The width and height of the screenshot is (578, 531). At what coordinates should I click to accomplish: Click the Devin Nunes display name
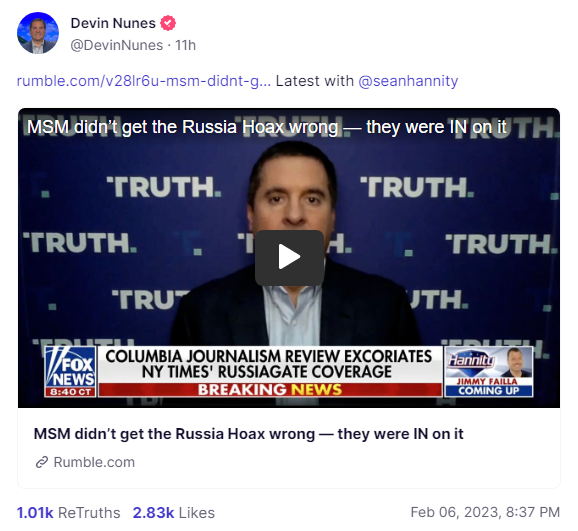click(x=113, y=23)
